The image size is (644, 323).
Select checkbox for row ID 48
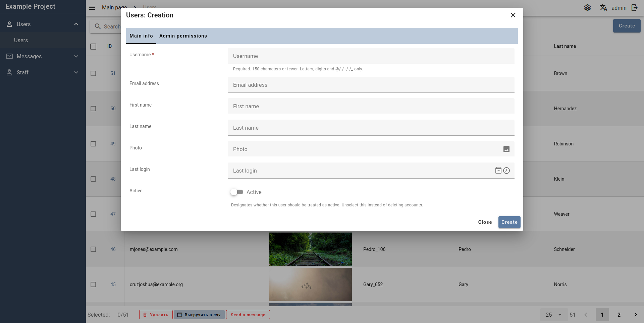93,179
